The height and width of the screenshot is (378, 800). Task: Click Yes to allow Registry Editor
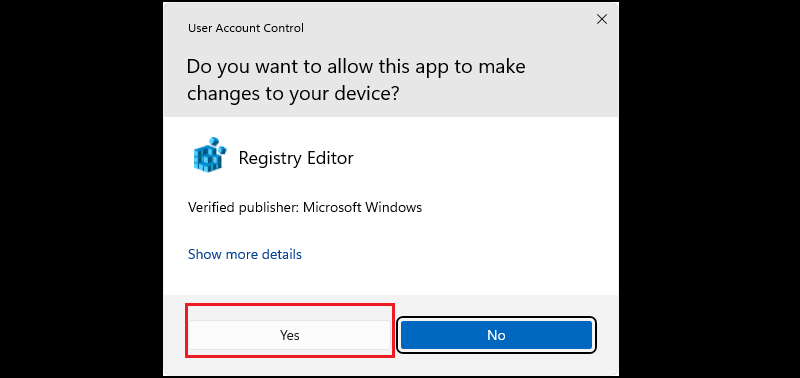click(289, 335)
